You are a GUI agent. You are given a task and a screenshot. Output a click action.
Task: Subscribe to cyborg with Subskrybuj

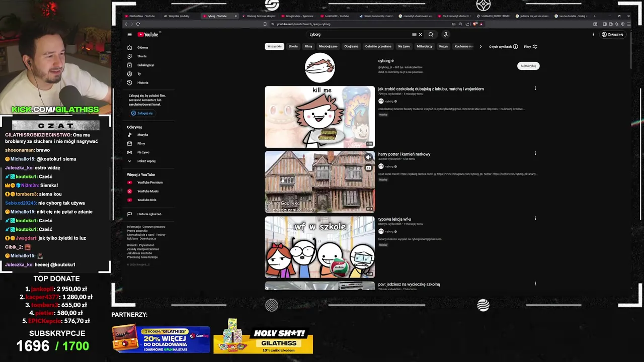tap(528, 66)
